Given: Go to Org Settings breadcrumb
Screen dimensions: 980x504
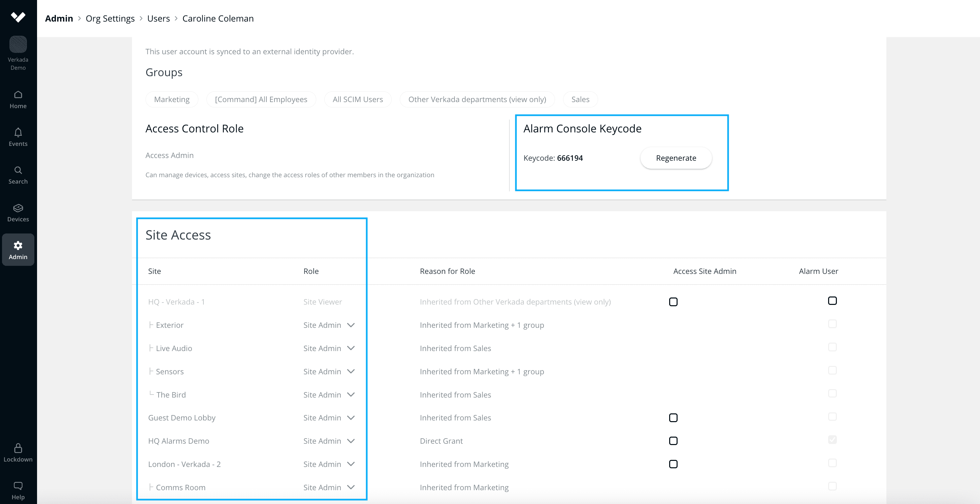Looking at the screenshot, I should [x=110, y=18].
